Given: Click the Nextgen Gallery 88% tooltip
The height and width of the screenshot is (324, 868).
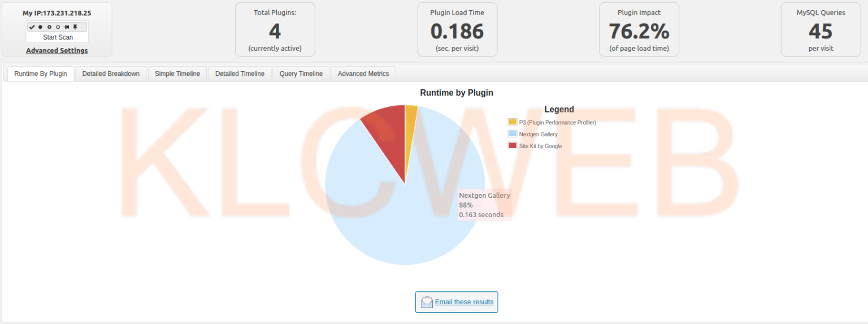Looking at the screenshot, I should [x=484, y=205].
